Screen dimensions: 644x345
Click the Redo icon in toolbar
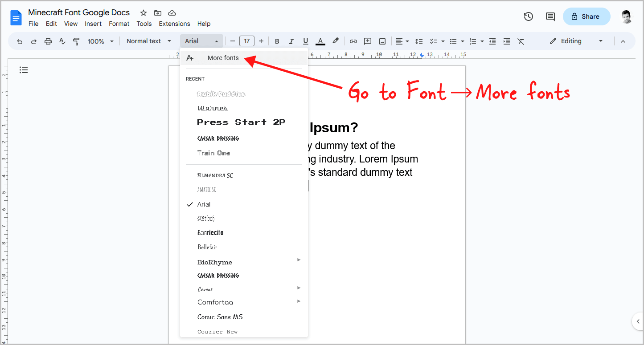tap(34, 41)
